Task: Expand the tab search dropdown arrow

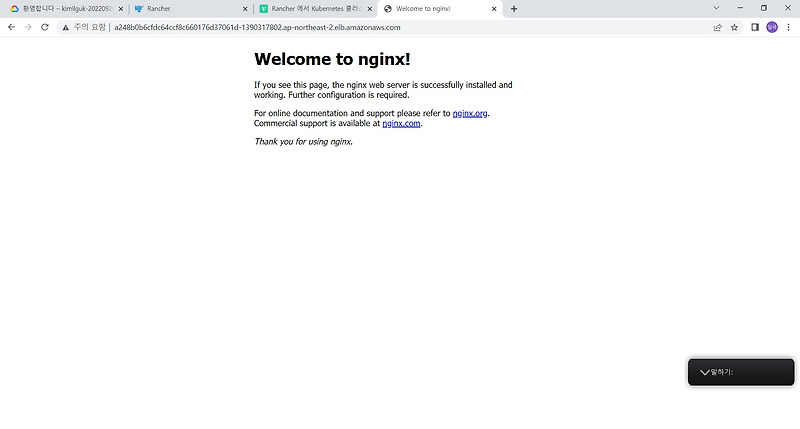Action: 716,8
